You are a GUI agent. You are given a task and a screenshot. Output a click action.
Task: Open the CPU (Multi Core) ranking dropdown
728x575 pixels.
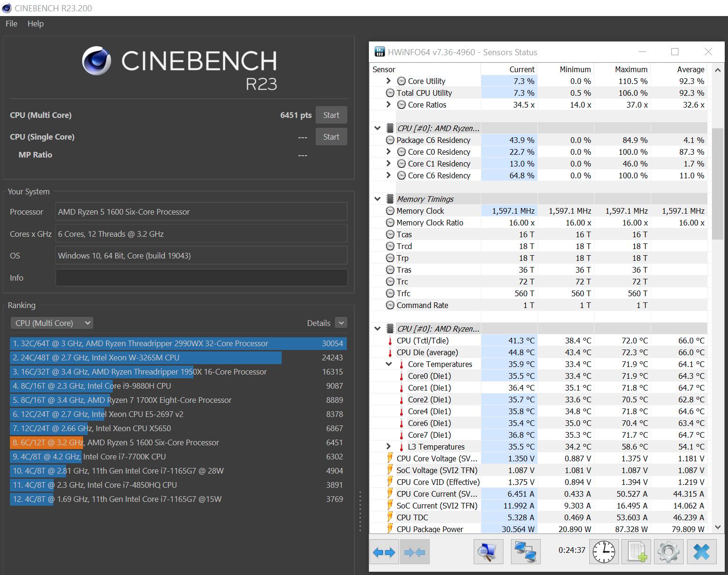pyautogui.click(x=52, y=323)
